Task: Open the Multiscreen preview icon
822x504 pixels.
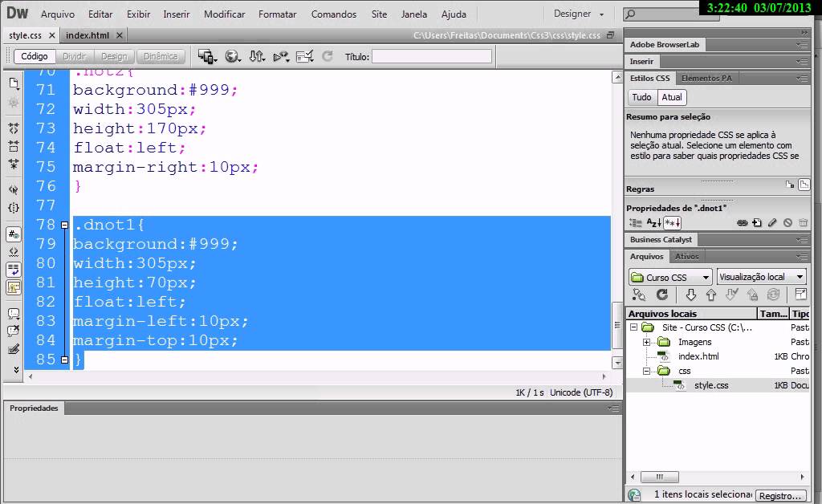Action: tap(207, 56)
